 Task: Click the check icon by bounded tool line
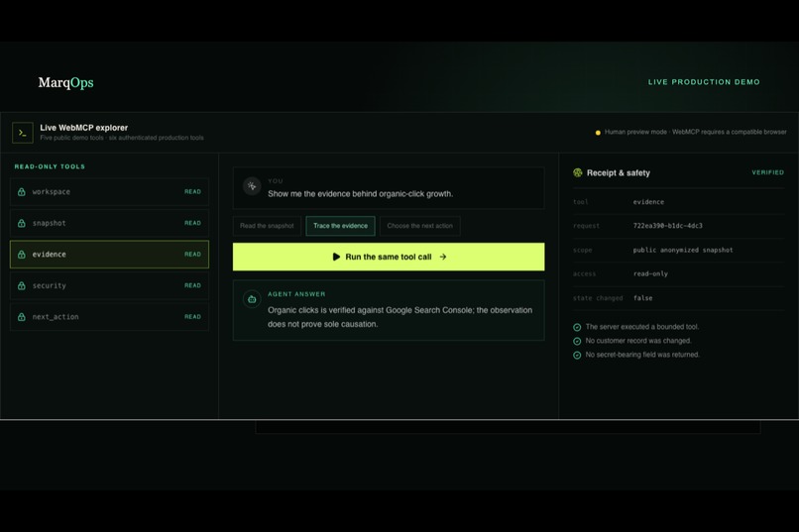click(577, 327)
